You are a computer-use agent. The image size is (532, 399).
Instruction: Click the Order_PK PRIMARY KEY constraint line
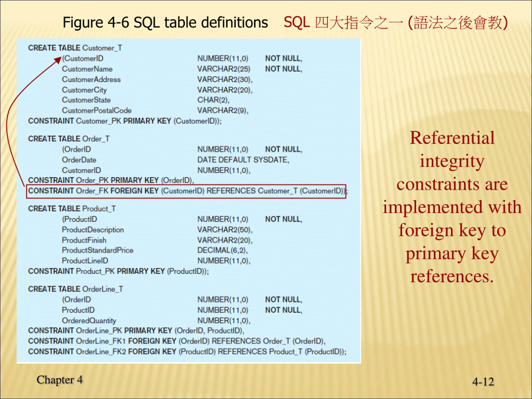click(x=111, y=180)
